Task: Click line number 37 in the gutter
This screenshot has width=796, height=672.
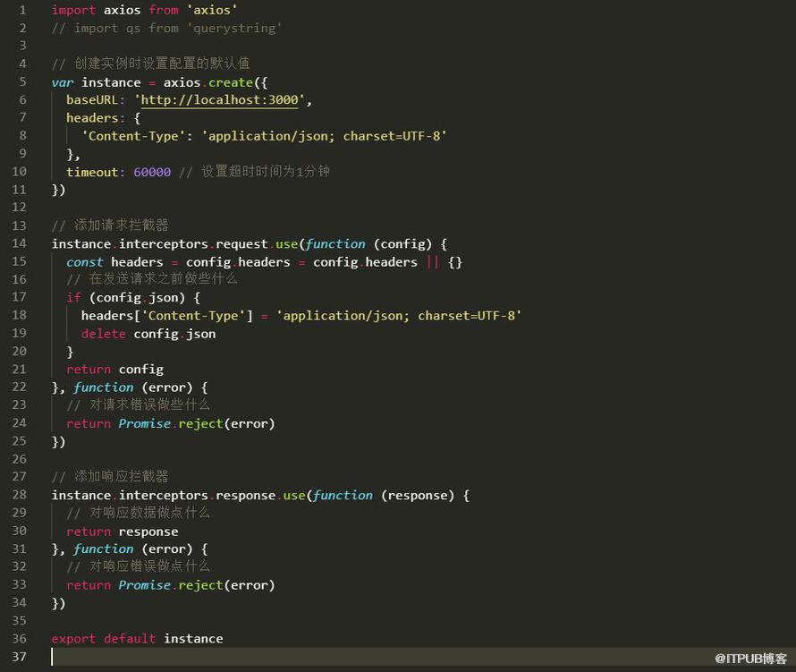Action: point(19,657)
